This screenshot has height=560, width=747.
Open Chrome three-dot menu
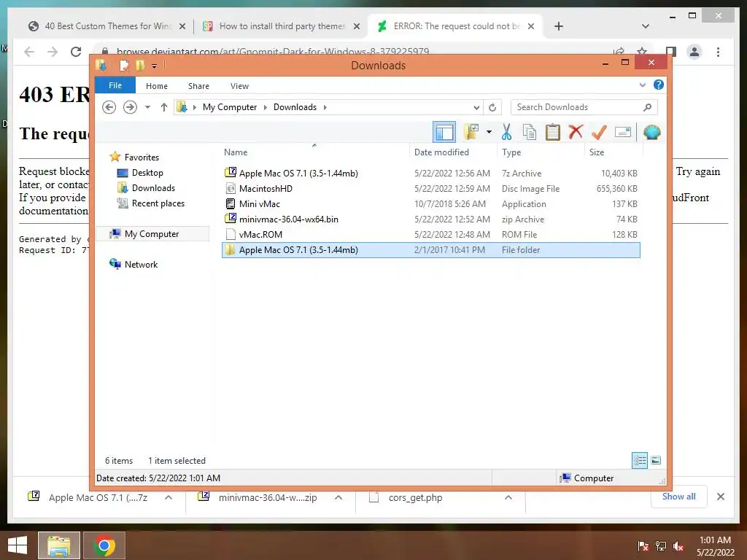718,52
